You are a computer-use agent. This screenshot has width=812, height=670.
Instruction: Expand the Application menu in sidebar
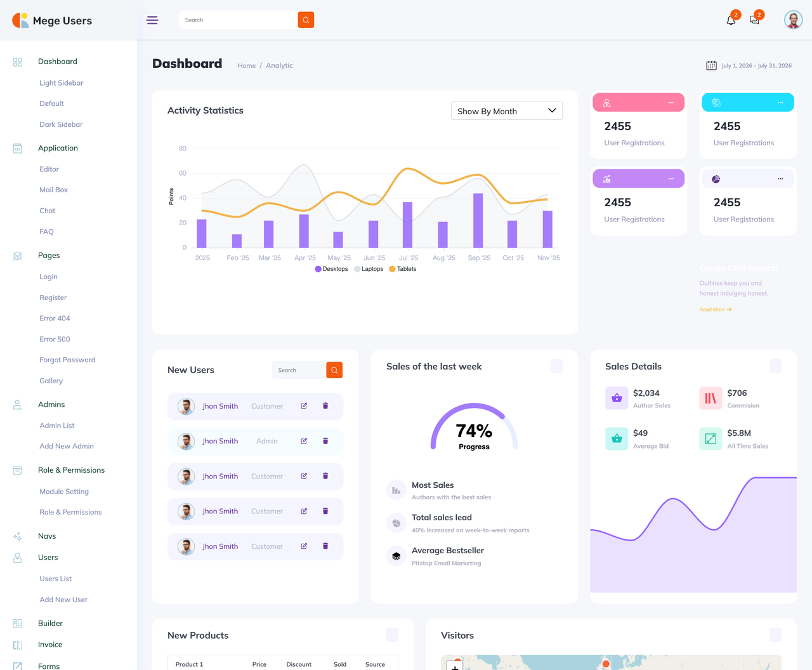58,148
